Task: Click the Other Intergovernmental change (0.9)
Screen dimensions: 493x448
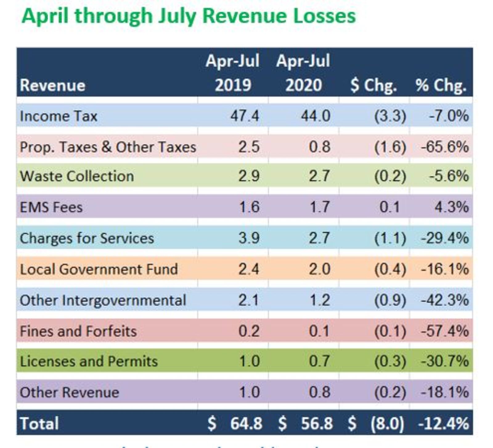Action: [x=390, y=300]
